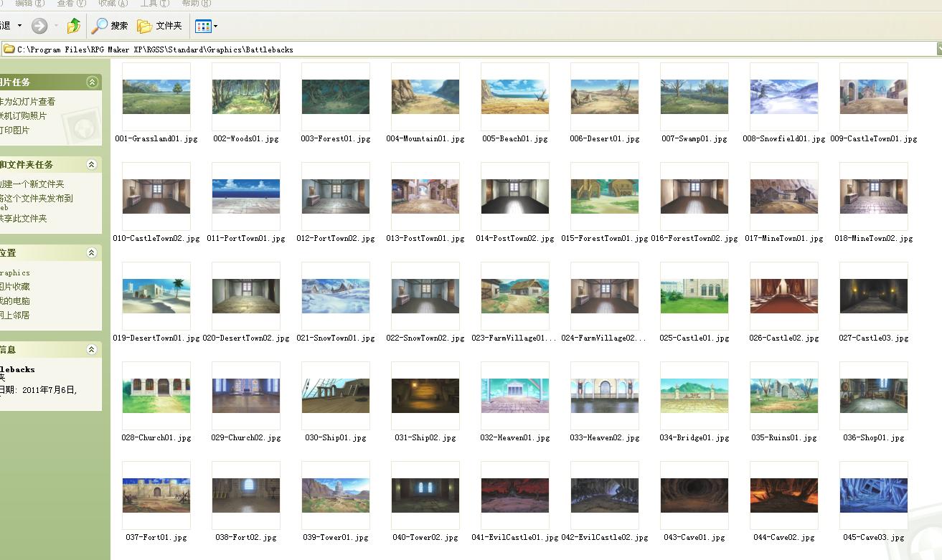Screen dimensions: 942x560
Task: Toggle the Folders (文件夹) toolbar button
Action: coord(159,26)
